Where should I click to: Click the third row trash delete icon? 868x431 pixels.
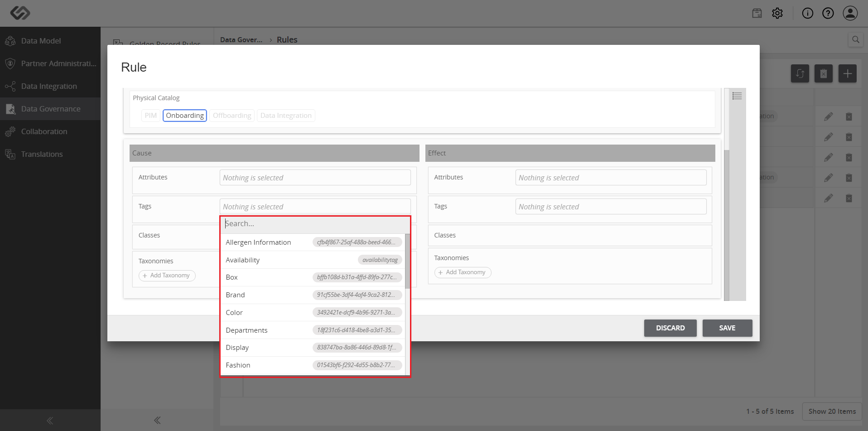[849, 157]
